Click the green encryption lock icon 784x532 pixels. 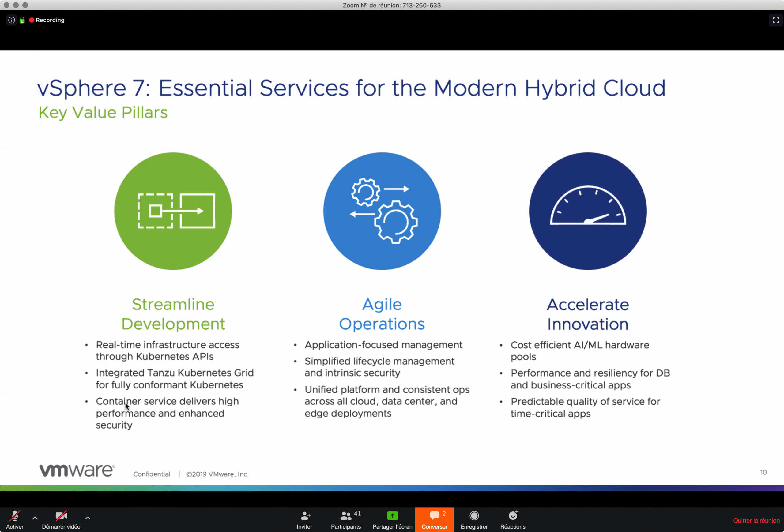[22, 20]
